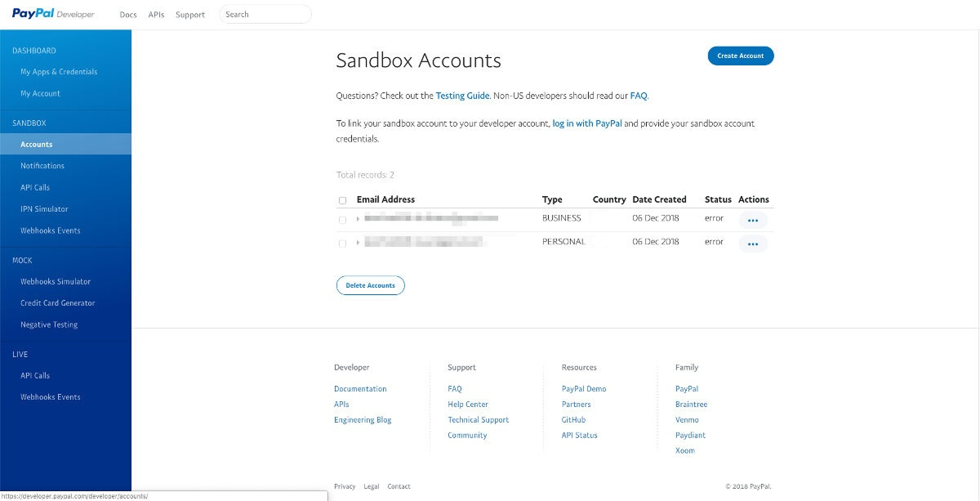Open Live API Calls in sidebar

[35, 376]
